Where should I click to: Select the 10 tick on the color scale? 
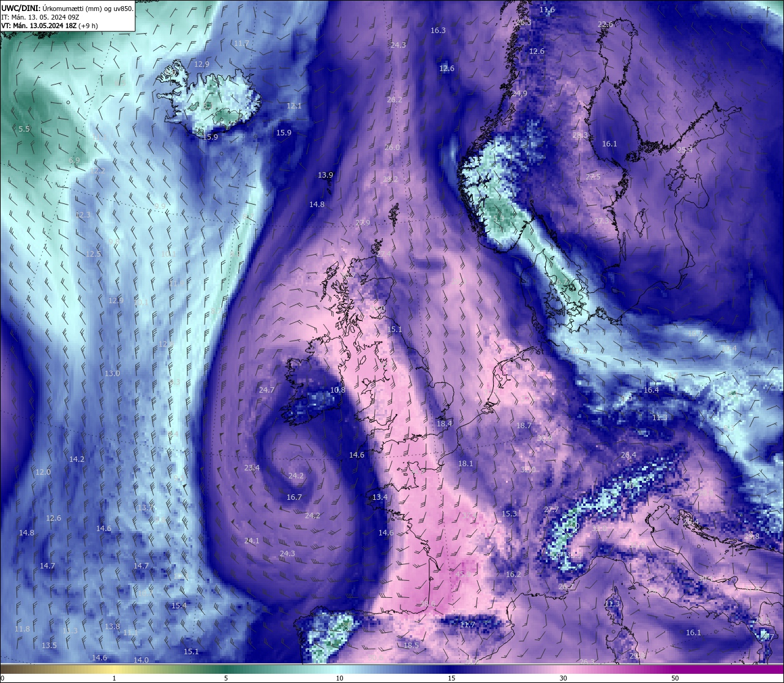[x=339, y=678]
